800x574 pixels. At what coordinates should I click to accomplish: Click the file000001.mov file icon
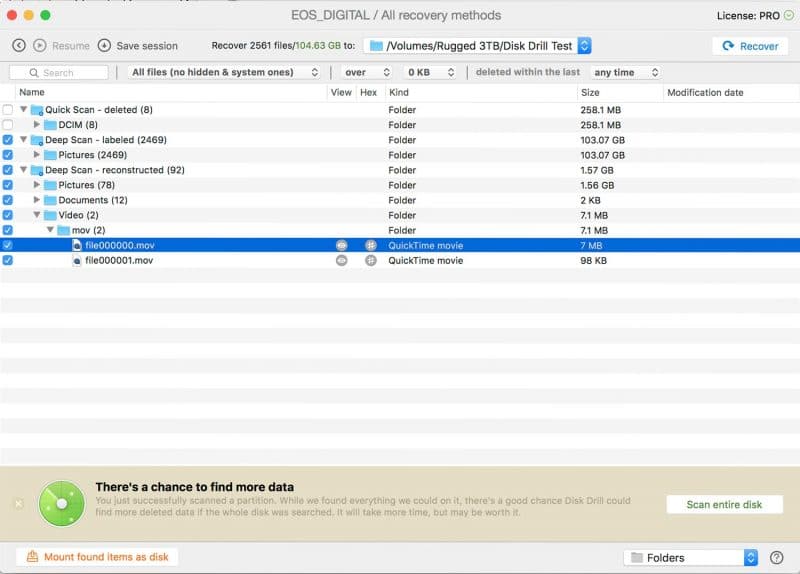77,260
